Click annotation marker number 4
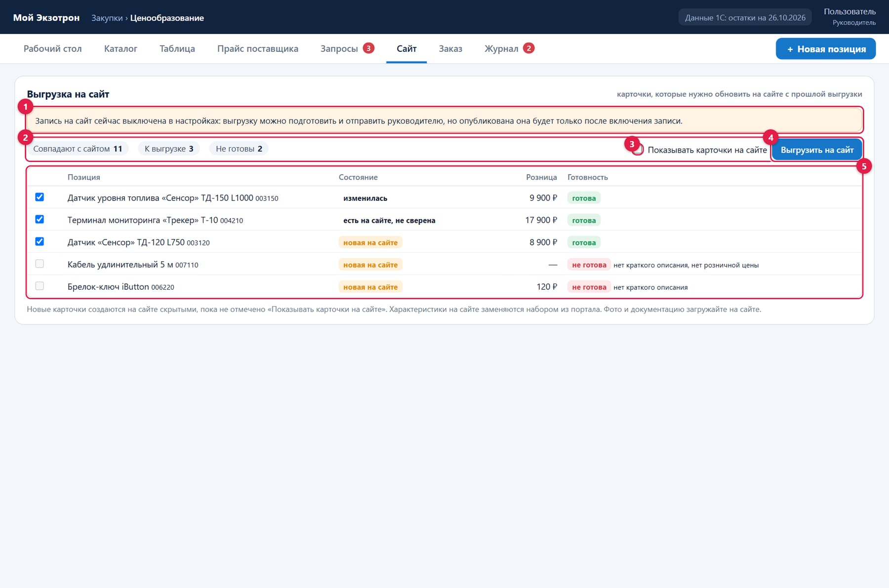 click(x=770, y=138)
